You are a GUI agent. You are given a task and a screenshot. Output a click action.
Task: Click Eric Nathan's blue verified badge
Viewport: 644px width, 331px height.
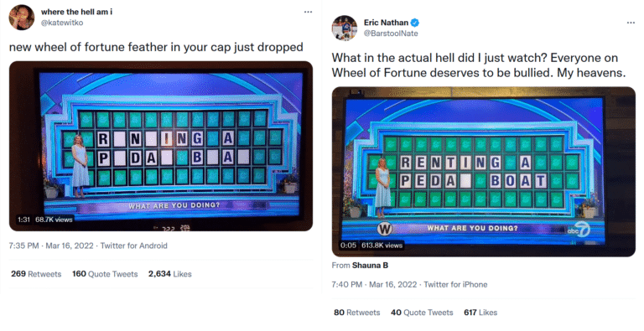[x=415, y=23]
